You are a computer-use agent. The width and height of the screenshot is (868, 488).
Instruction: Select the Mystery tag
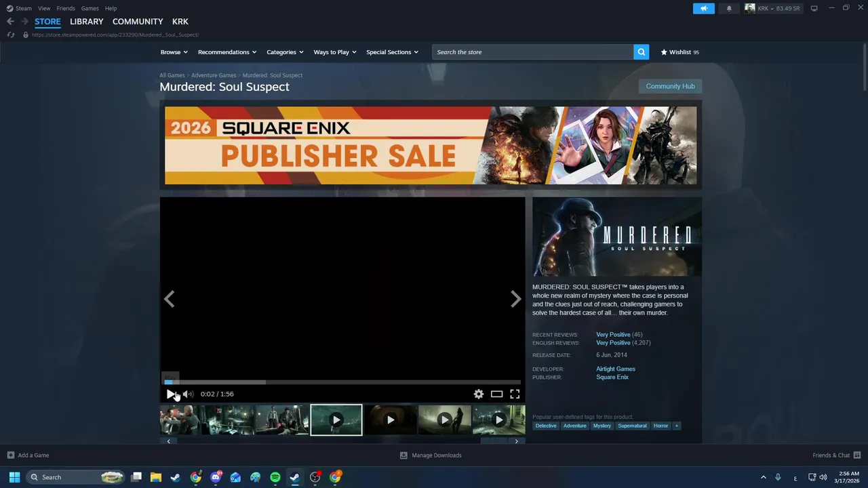coord(601,426)
